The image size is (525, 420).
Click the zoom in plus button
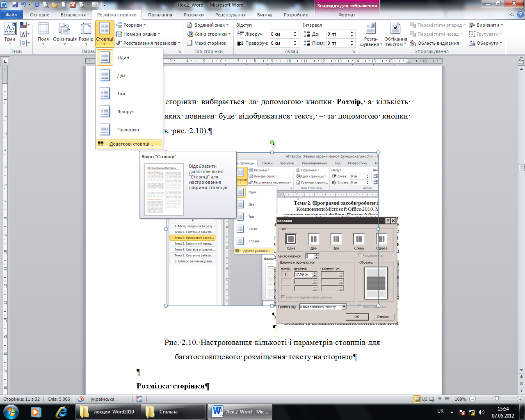point(520,399)
